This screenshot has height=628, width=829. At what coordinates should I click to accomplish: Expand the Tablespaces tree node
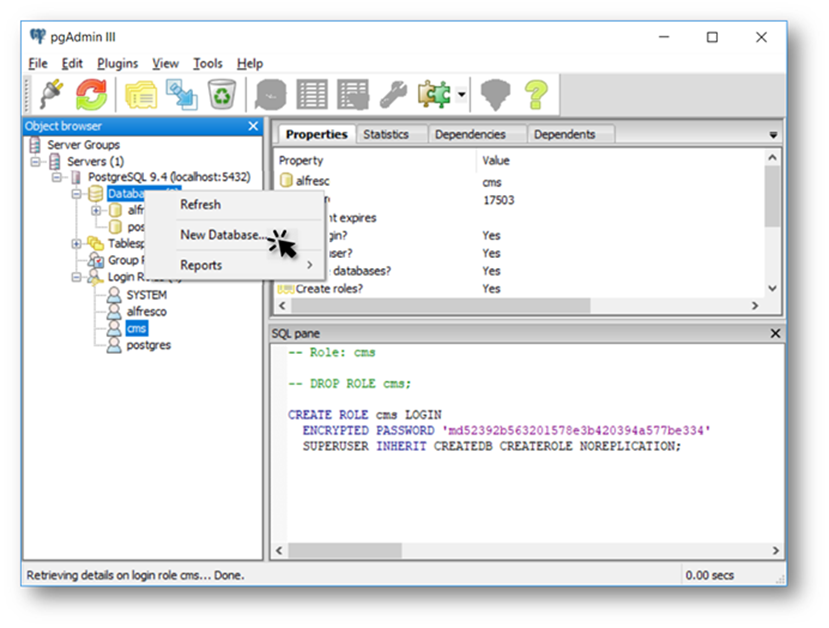coord(78,244)
